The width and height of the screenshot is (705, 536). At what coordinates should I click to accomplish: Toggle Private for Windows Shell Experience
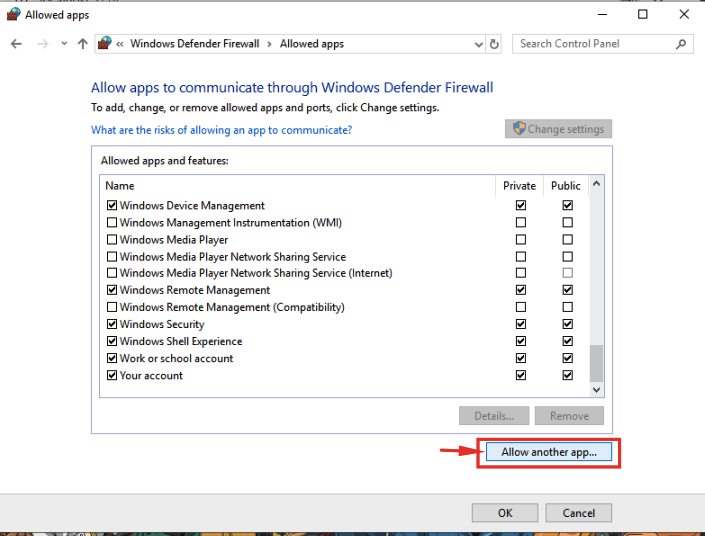521,341
